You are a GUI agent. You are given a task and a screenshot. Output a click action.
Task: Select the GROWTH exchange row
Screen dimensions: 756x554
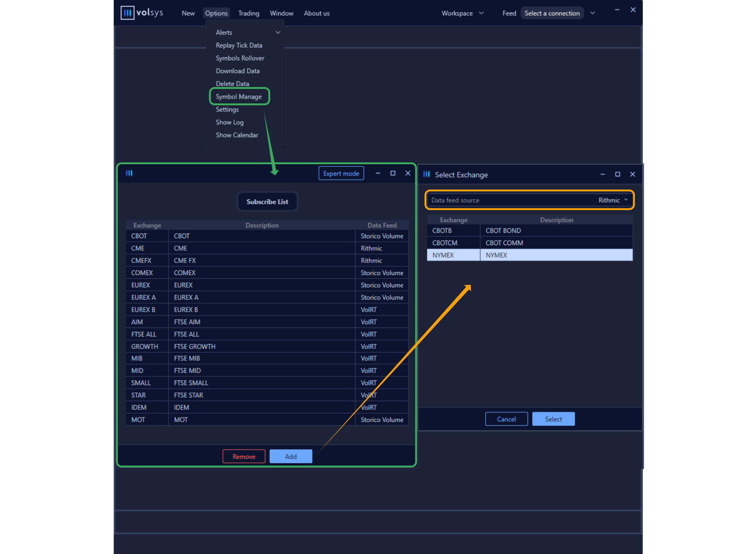click(267, 346)
